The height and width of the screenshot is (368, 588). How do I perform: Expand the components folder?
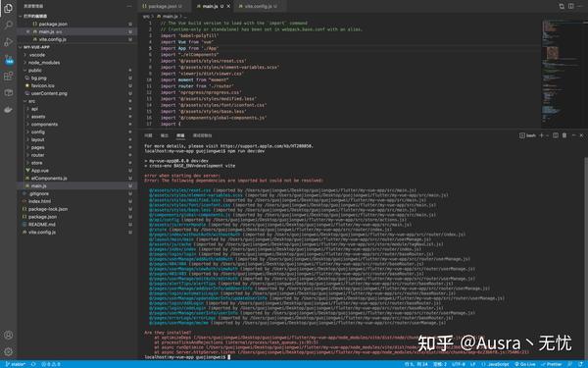pos(42,125)
